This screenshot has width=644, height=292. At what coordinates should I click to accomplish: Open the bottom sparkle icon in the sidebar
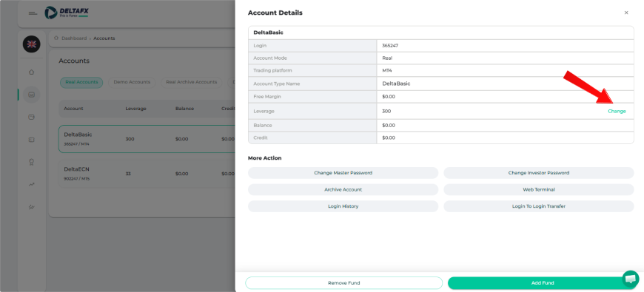coord(32,207)
